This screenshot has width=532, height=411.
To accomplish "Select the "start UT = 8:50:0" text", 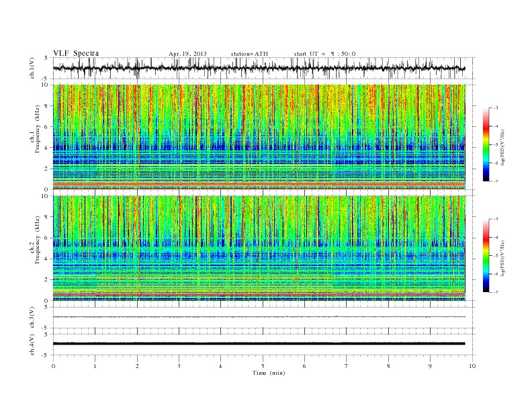I will click(324, 54).
